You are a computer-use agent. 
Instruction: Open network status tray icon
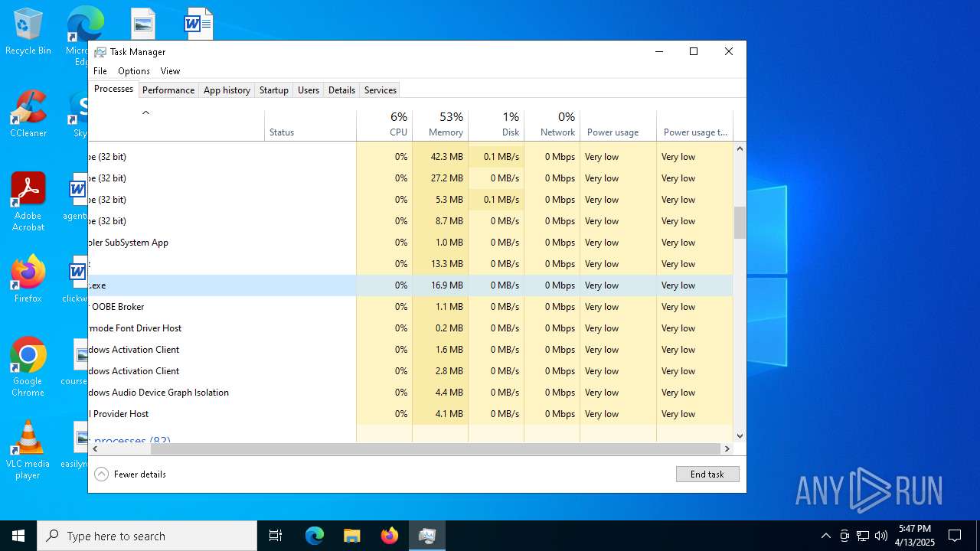863,536
